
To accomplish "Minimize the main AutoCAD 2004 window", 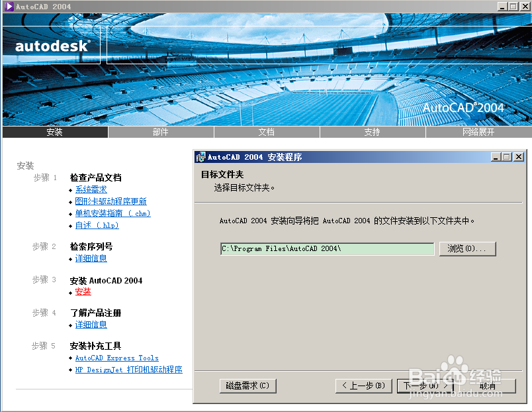I will 502,7.
